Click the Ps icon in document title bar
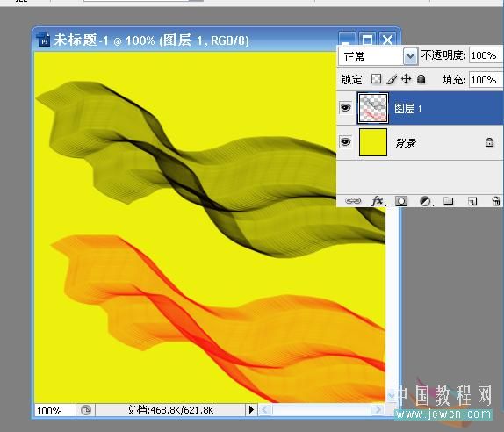Screen dimensions: 504x432 [x=43, y=40]
